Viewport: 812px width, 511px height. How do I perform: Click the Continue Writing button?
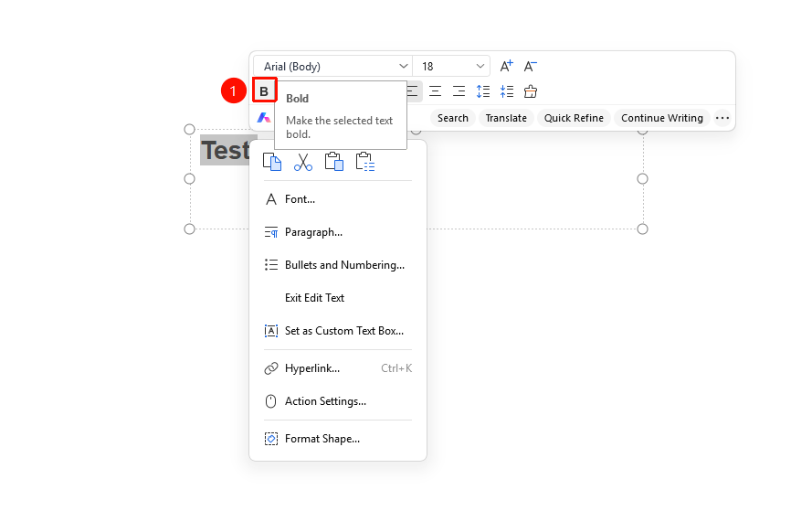[662, 118]
